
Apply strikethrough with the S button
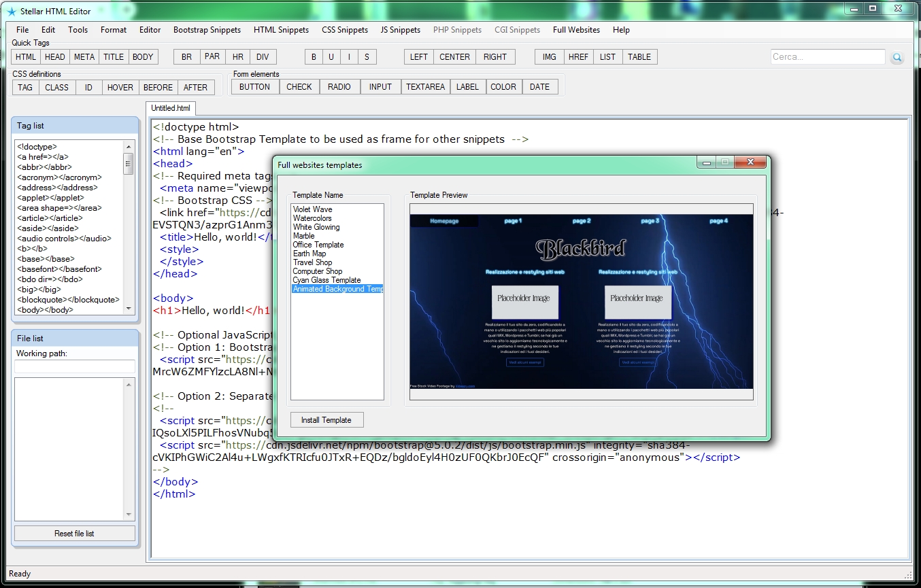367,57
